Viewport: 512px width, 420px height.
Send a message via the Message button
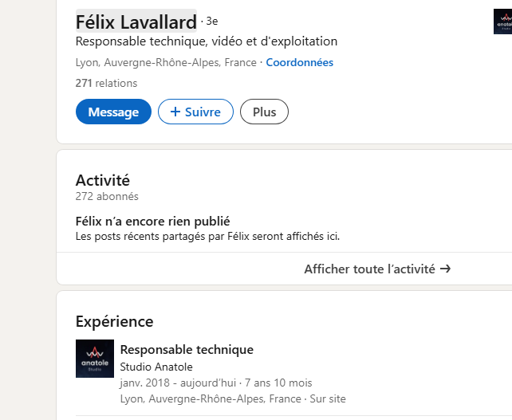[x=113, y=112]
